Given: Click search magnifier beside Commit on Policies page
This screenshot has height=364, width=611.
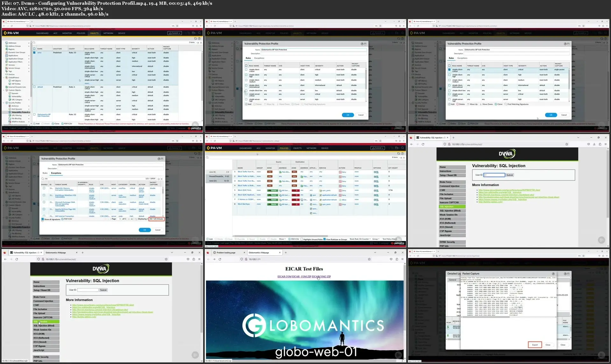Looking at the screenshot, I should (402, 148).
